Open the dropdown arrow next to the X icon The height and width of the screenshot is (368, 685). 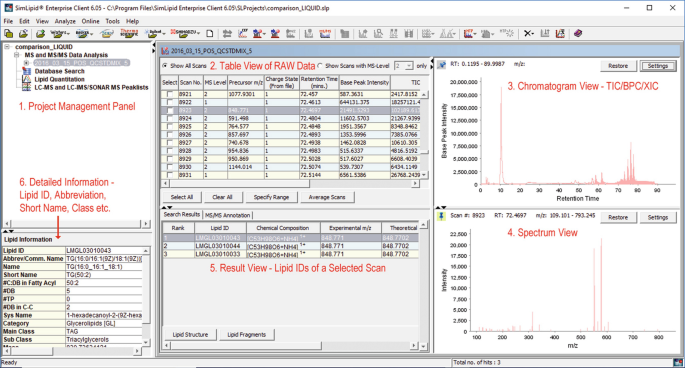[534, 34]
